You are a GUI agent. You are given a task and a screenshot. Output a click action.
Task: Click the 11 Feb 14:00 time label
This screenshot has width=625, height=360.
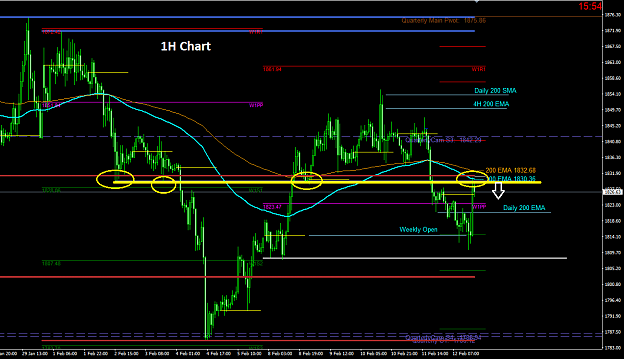click(434, 353)
